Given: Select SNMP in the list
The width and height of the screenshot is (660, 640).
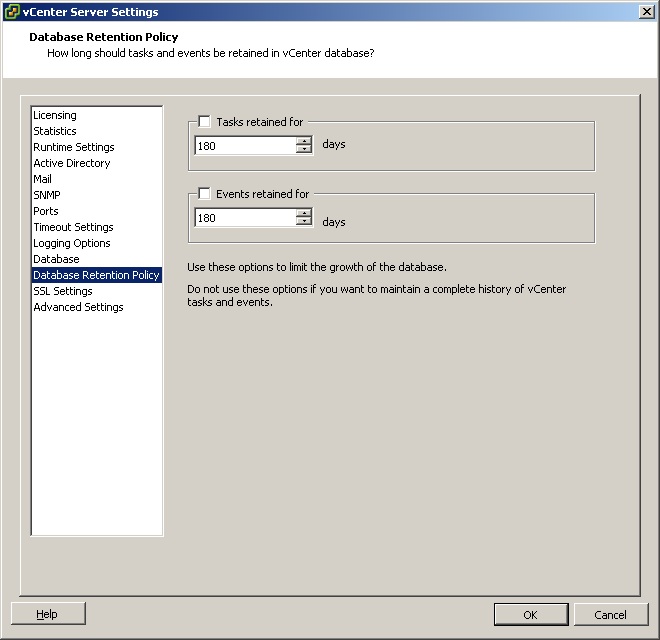Looking at the screenshot, I should [x=97, y=195].
